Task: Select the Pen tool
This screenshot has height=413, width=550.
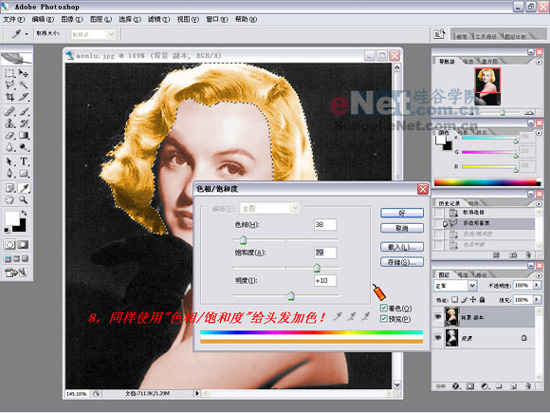Action: coord(10,173)
